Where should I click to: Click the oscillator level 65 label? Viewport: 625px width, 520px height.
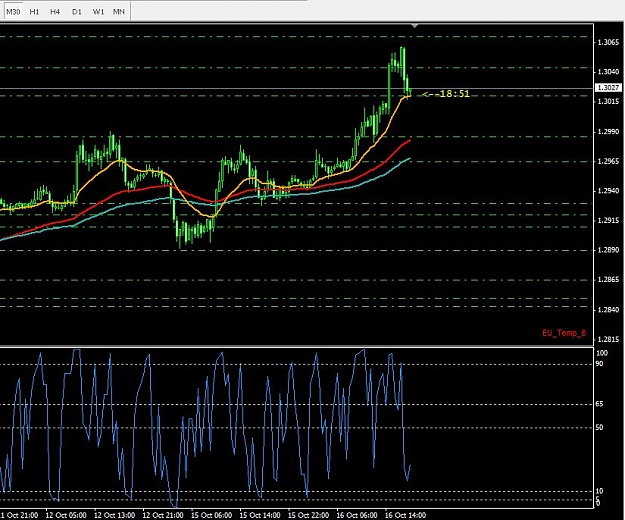599,404
